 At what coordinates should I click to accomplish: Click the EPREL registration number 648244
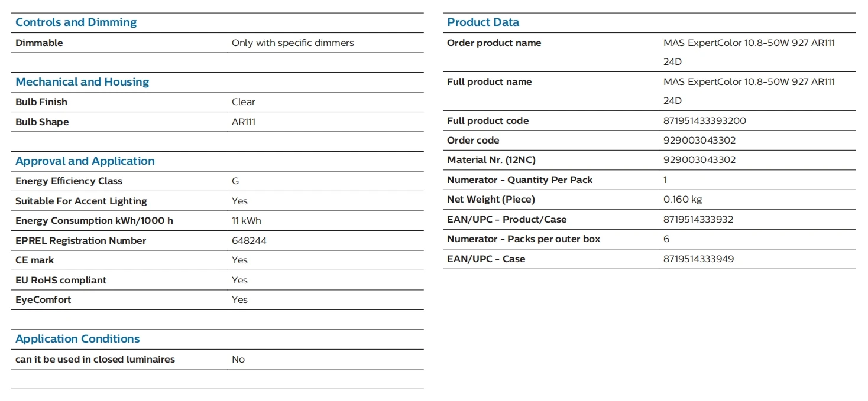click(249, 241)
